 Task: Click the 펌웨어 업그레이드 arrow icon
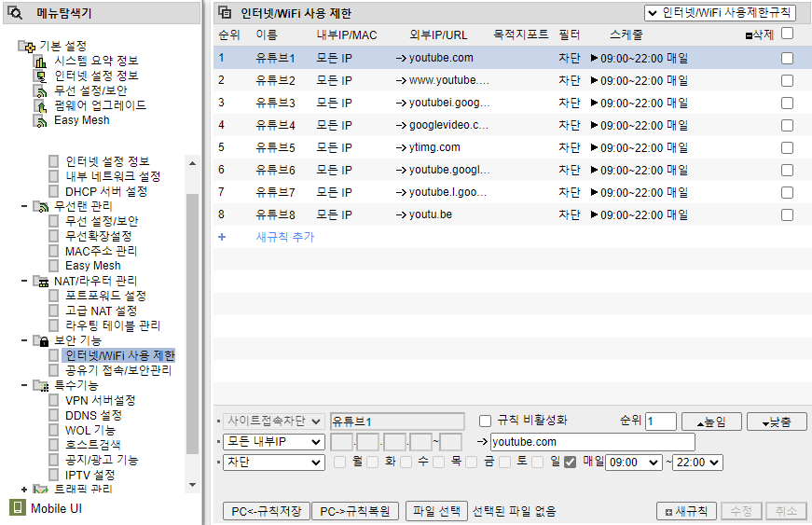point(40,106)
